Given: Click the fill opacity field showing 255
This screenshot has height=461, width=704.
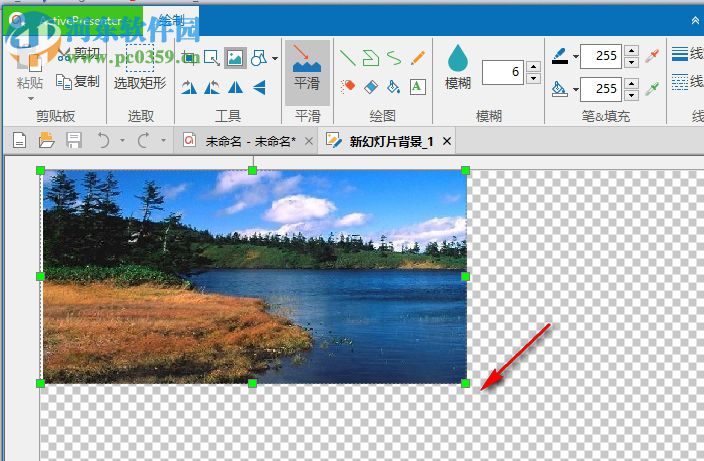Looking at the screenshot, I should click(x=600, y=89).
